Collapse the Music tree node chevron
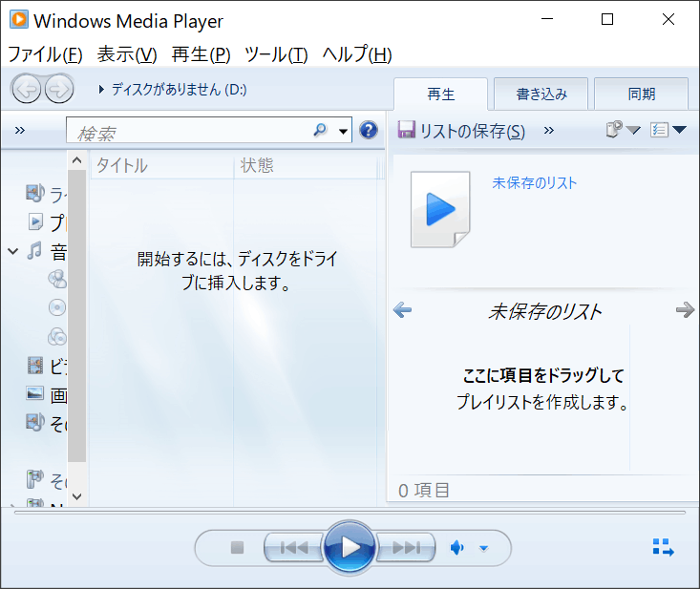Screen dimensions: 700x589 coord(13,251)
